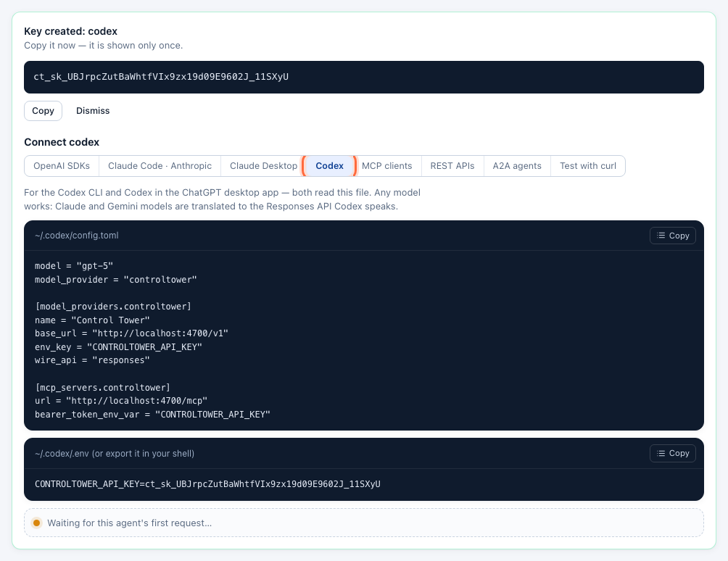Image resolution: width=728 pixels, height=561 pixels.
Task: Click the [model_providers.controltower] section header
Action: [x=113, y=307]
